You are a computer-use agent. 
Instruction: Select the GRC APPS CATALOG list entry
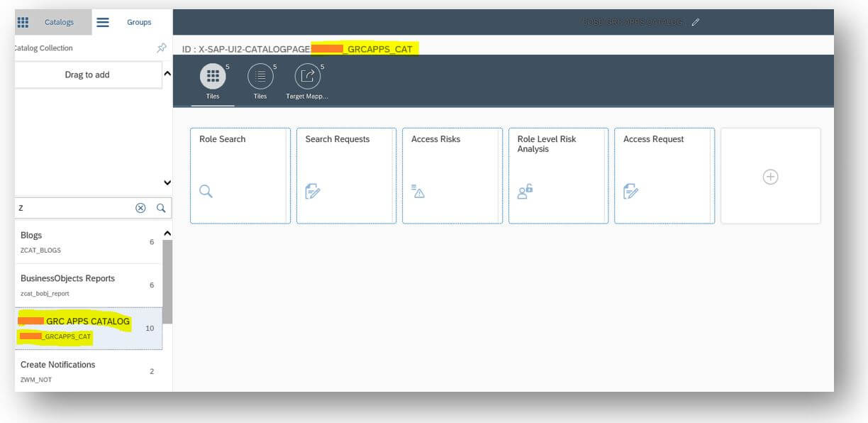tap(78, 328)
